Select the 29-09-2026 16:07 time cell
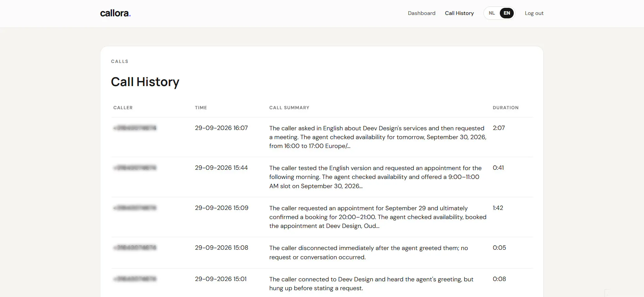644x297 pixels. [221, 128]
